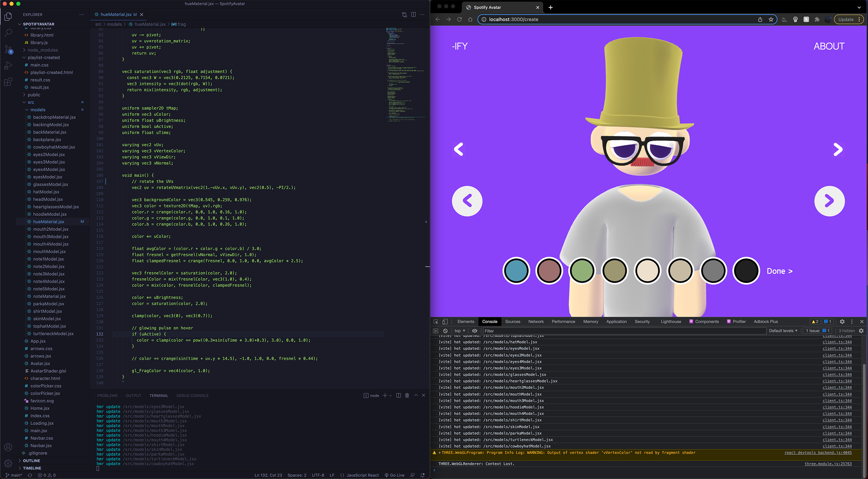Open Manage gear in VS Code activity bar
The height and width of the screenshot is (479, 868).
point(8,463)
